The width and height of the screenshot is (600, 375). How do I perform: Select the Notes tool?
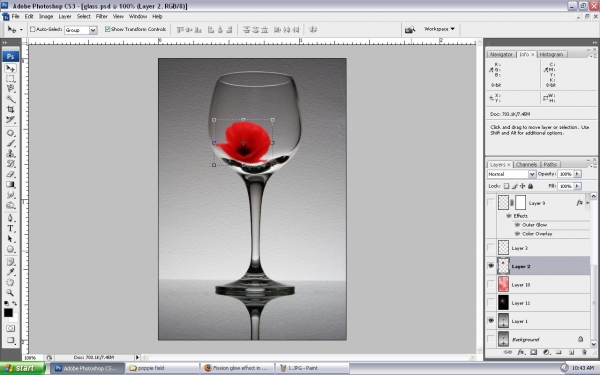[10, 262]
